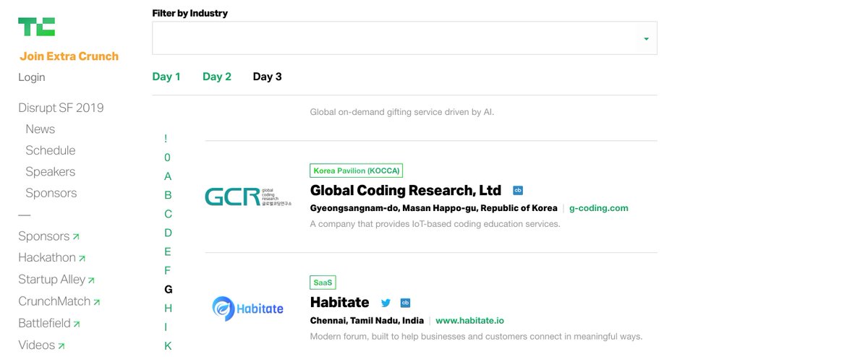Viewport: 868px width, 357px height.
Task: Click Join Extra Crunch link
Action: 69,56
